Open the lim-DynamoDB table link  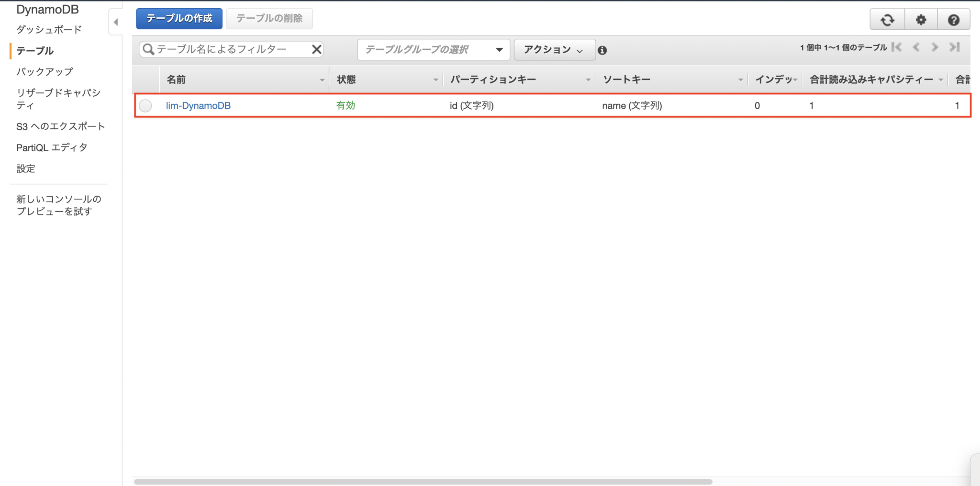[198, 105]
